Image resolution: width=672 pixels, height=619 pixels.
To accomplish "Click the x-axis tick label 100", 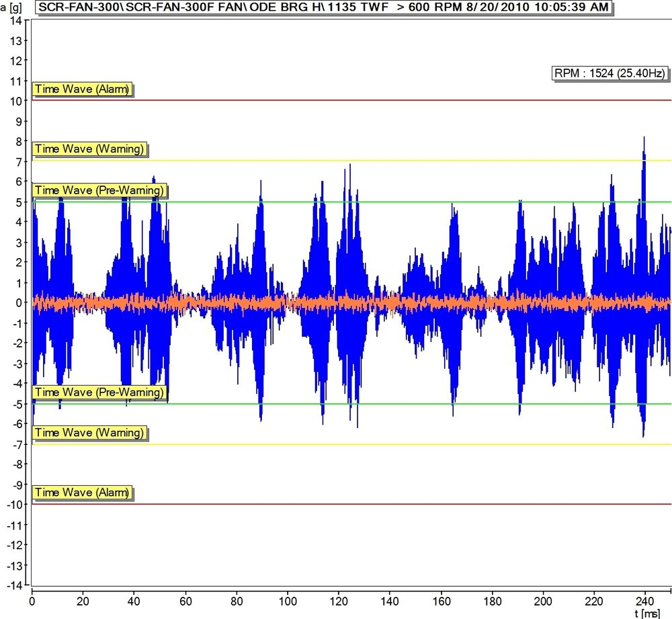I will (x=288, y=601).
